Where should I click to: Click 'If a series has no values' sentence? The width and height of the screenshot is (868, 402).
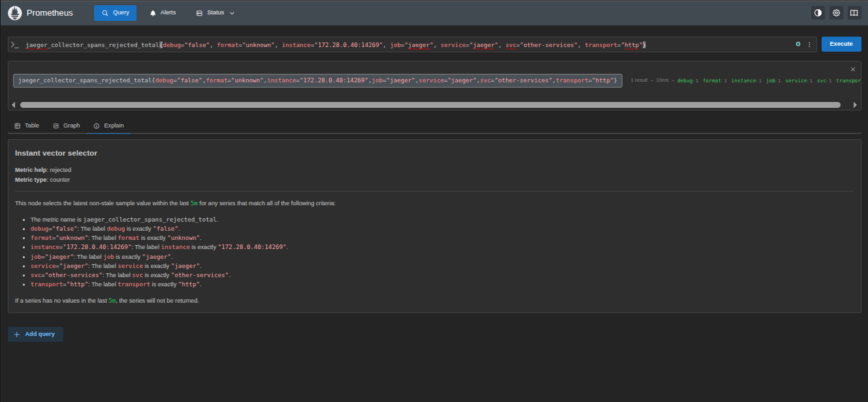tap(107, 301)
